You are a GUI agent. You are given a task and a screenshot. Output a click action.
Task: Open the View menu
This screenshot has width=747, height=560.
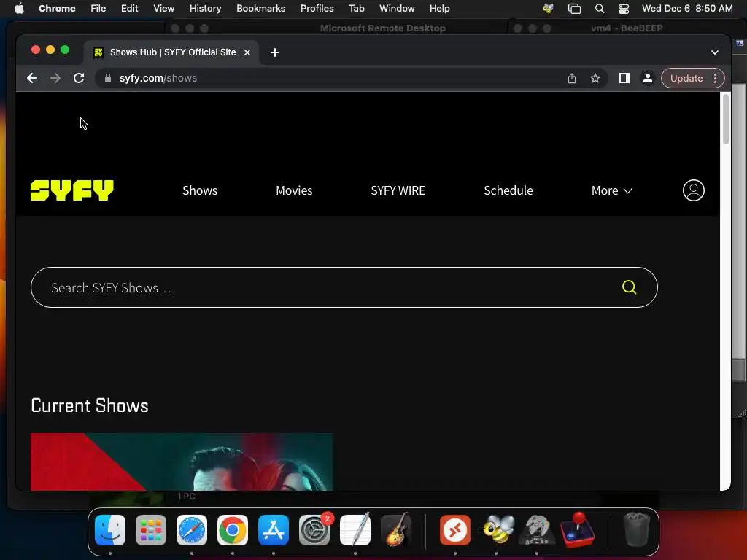coord(163,8)
